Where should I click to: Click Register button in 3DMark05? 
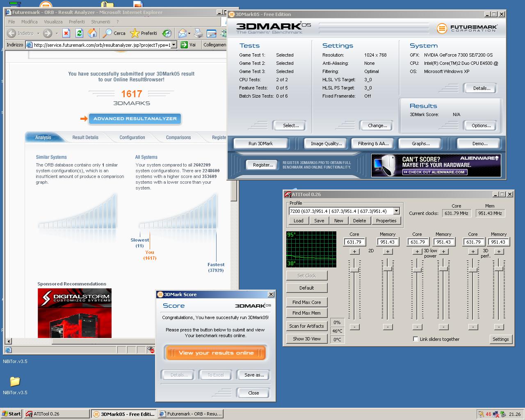263,165
